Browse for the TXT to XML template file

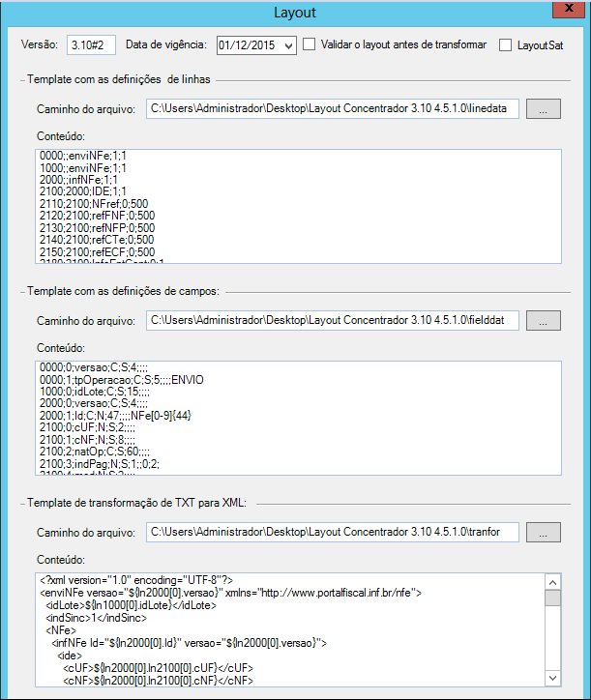click(x=543, y=532)
